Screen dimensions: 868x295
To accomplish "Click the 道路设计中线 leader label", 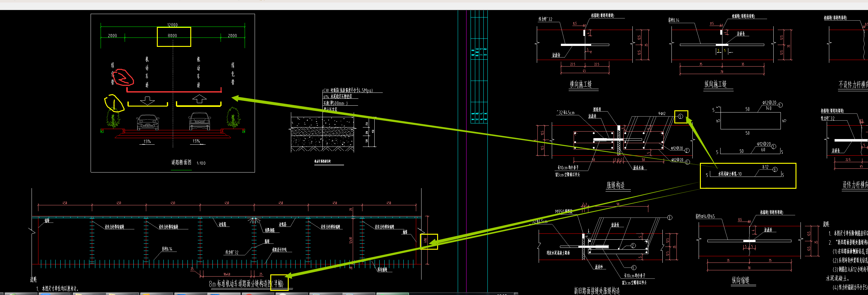I will click(x=279, y=250).
